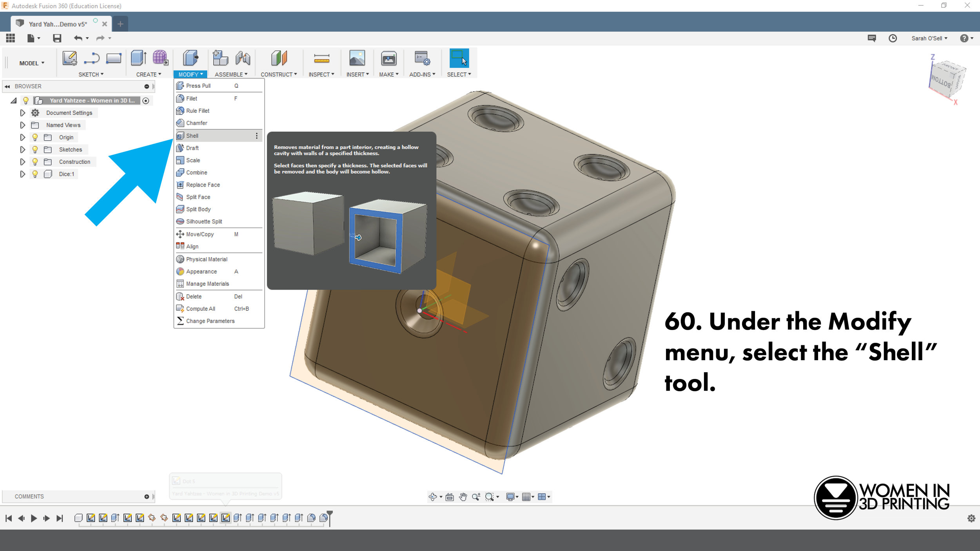Collapse the Yard Yahtzee root node
This screenshot has height=551, width=980.
point(14,101)
